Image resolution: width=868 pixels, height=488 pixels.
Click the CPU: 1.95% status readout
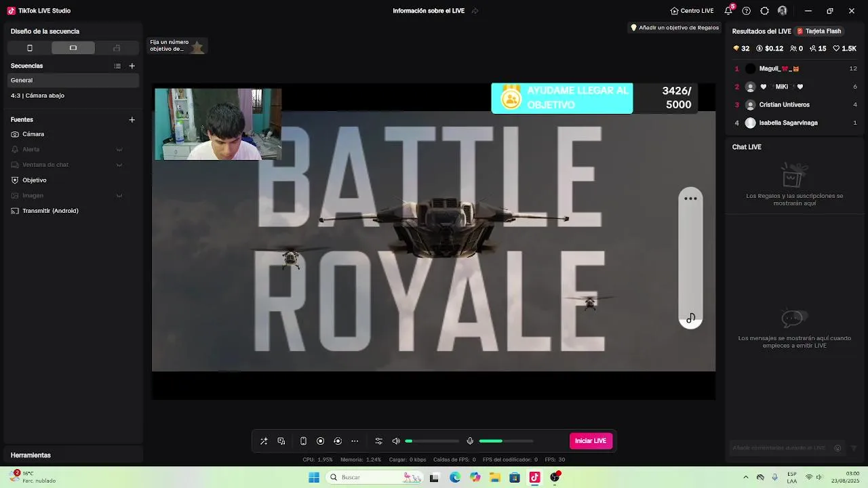coord(317,460)
